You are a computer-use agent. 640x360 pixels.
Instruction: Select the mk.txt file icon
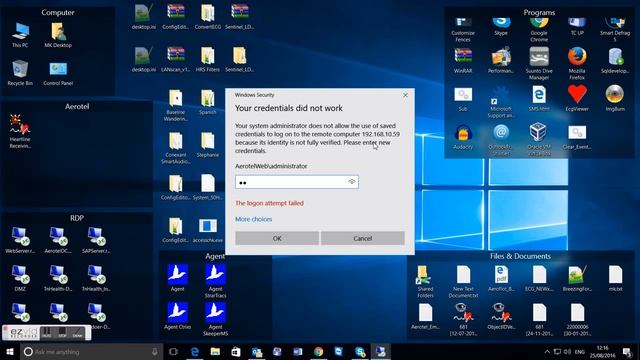coord(615,278)
